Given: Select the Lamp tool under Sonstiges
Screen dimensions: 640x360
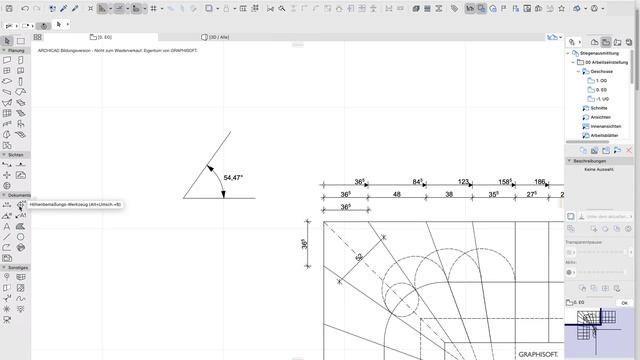Looking at the screenshot, I should pyautogui.click(x=20, y=309).
